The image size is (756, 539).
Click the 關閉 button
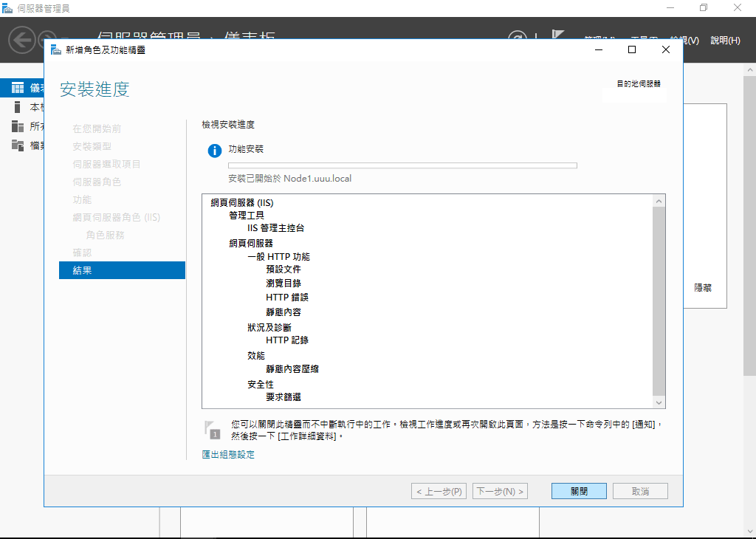579,490
